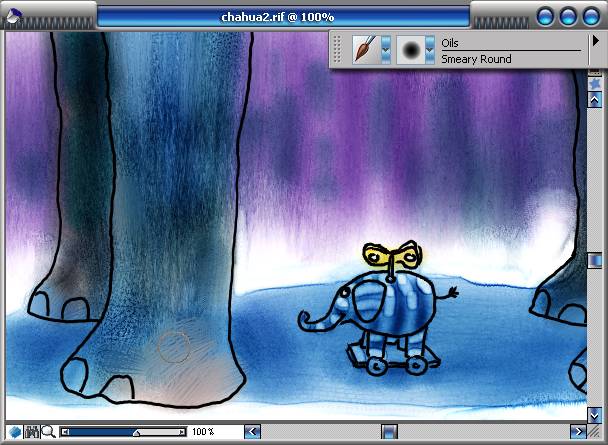Click the 100% zoom value field
This screenshot has height=445, width=608.
pos(203,431)
